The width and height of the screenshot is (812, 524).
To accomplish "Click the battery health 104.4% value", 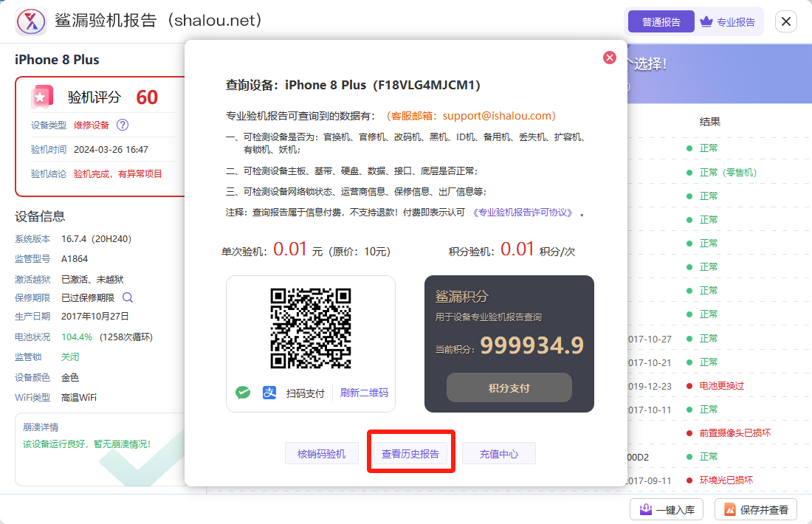I will click(77, 337).
